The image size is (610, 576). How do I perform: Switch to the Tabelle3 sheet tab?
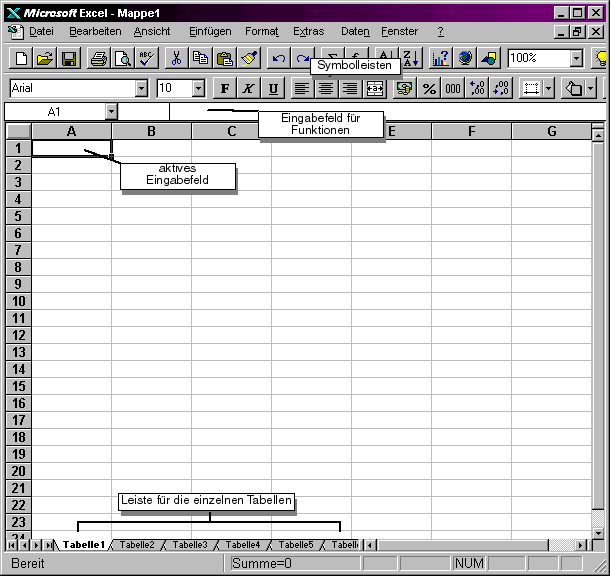190,545
